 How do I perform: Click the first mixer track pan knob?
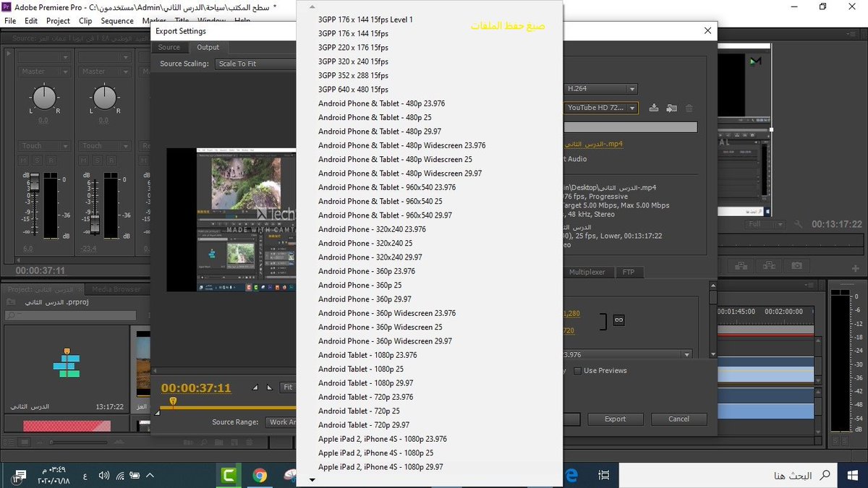pos(44,97)
